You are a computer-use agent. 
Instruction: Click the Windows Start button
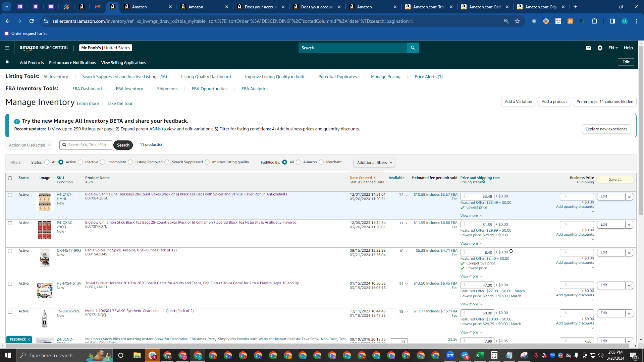8,355
